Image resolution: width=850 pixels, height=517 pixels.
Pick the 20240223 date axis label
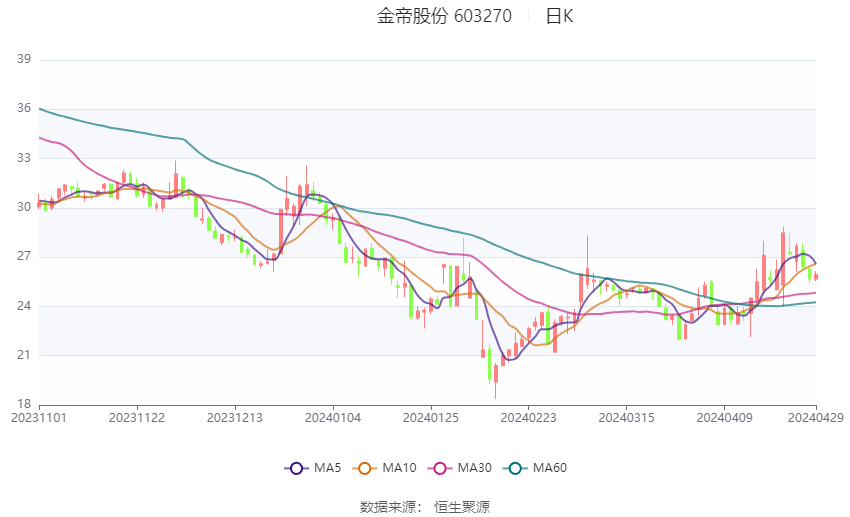[527, 417]
